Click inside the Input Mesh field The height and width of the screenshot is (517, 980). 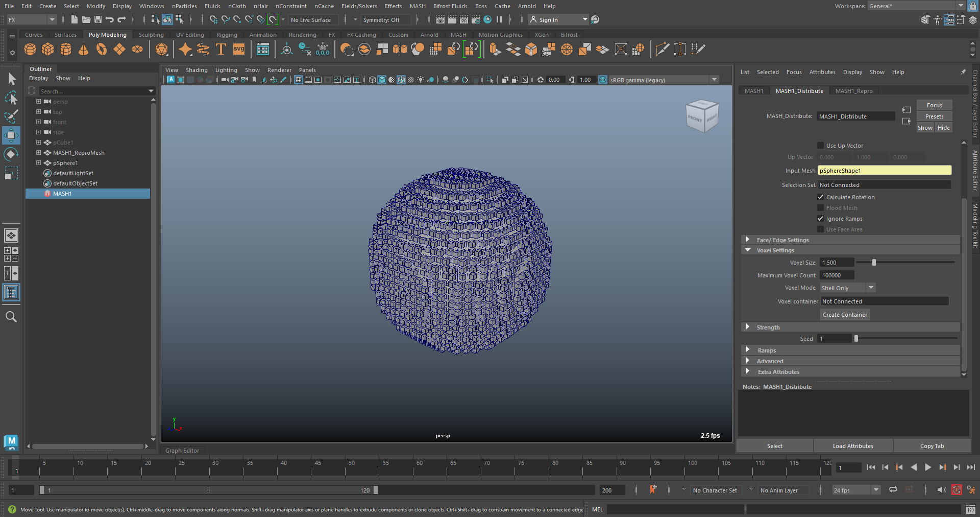point(884,170)
